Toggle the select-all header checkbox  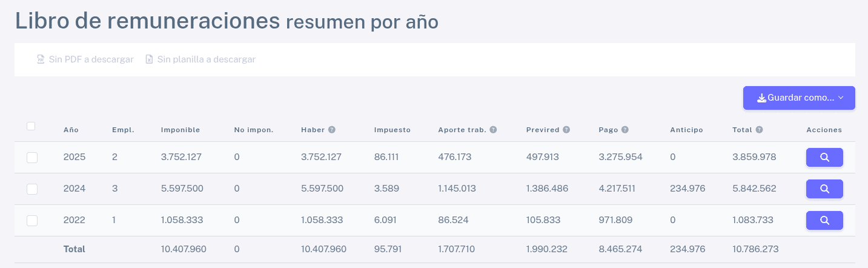31,126
